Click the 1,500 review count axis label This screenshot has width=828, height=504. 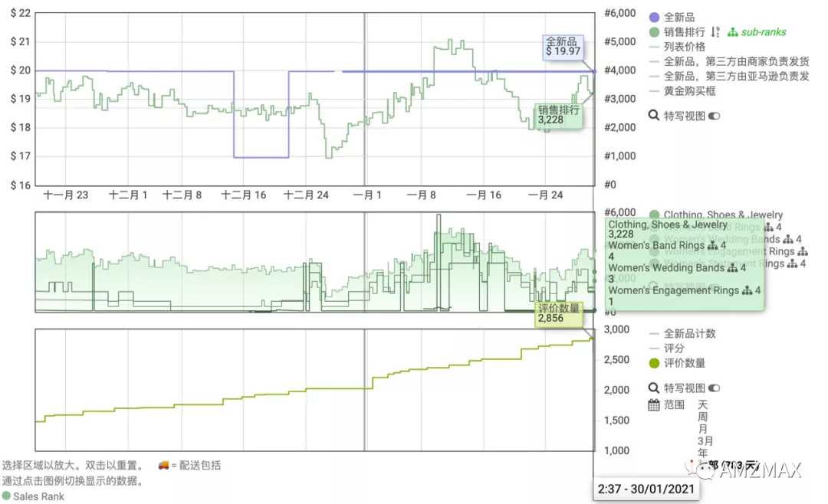[616, 421]
